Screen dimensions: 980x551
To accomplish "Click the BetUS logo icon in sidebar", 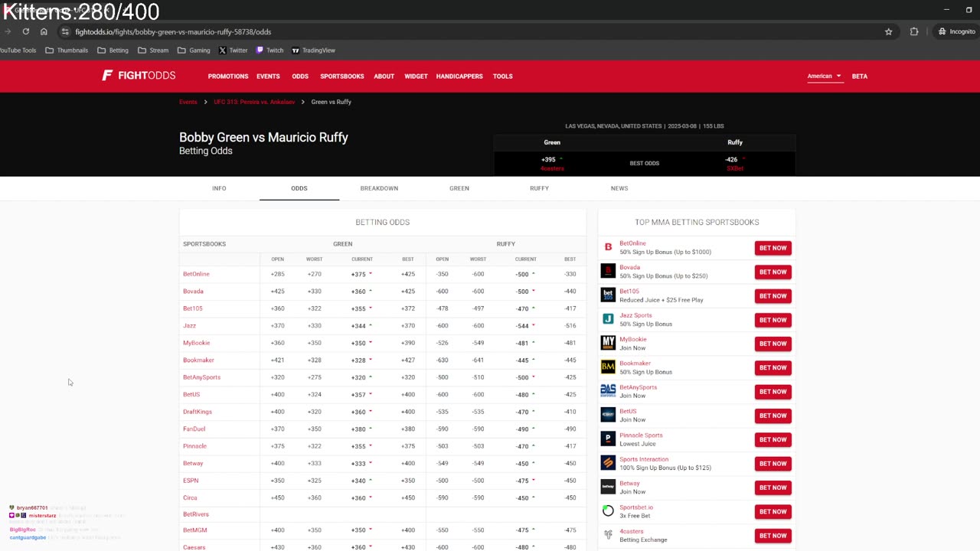I will point(608,415).
